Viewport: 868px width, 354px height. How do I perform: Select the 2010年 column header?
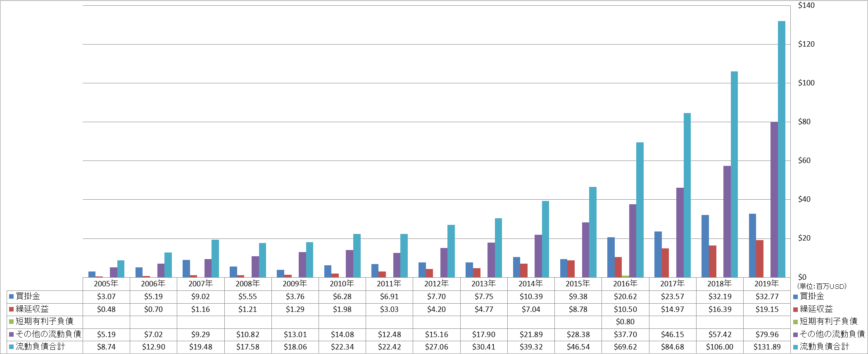pyautogui.click(x=342, y=284)
